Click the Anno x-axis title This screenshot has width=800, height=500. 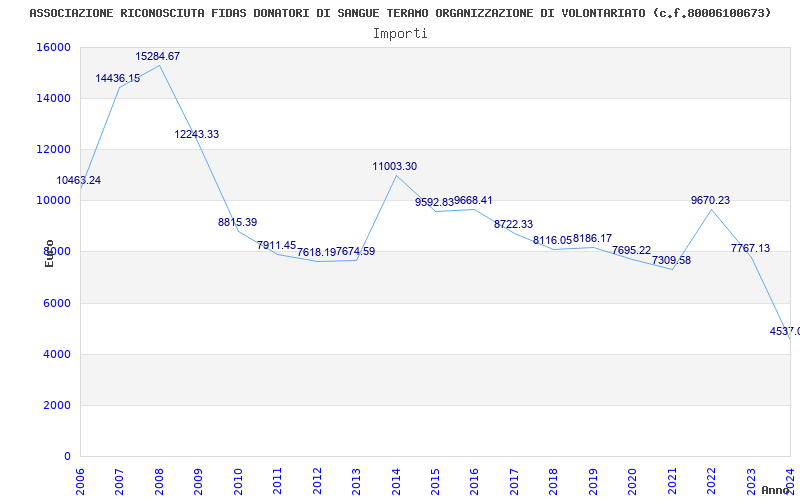point(774,490)
